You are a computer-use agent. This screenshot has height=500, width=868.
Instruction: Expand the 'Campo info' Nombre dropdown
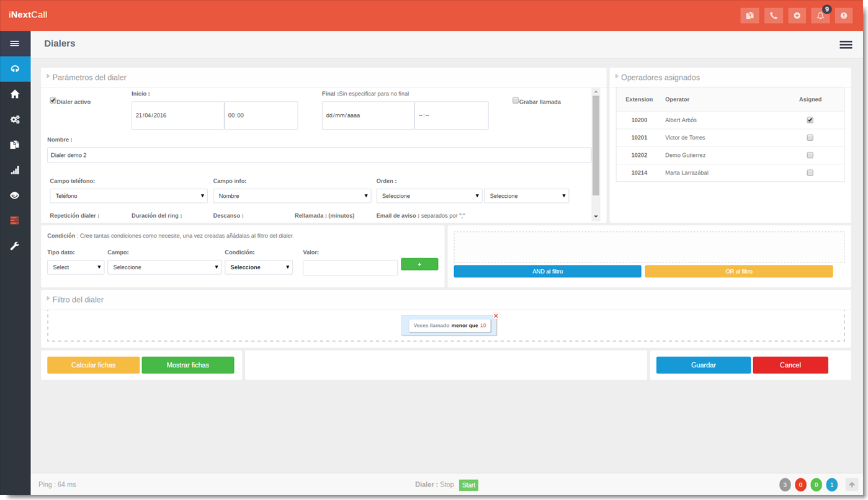point(292,196)
